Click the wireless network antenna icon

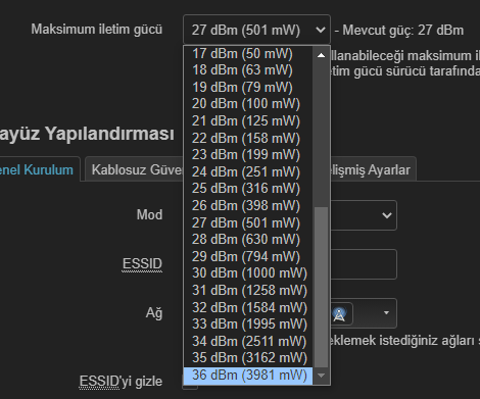click(339, 314)
